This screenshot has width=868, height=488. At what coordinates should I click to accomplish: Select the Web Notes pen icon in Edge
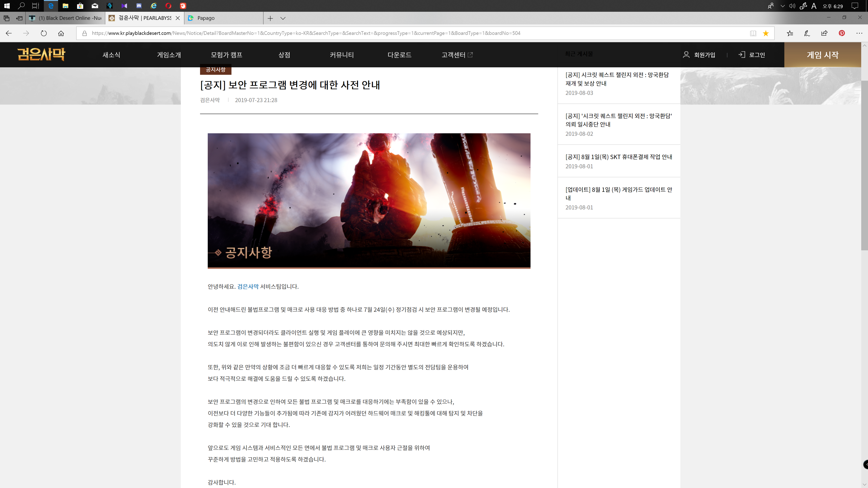(807, 33)
